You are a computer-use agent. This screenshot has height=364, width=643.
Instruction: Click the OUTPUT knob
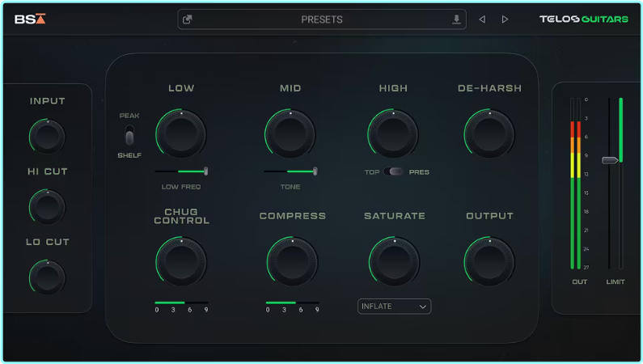tap(489, 262)
